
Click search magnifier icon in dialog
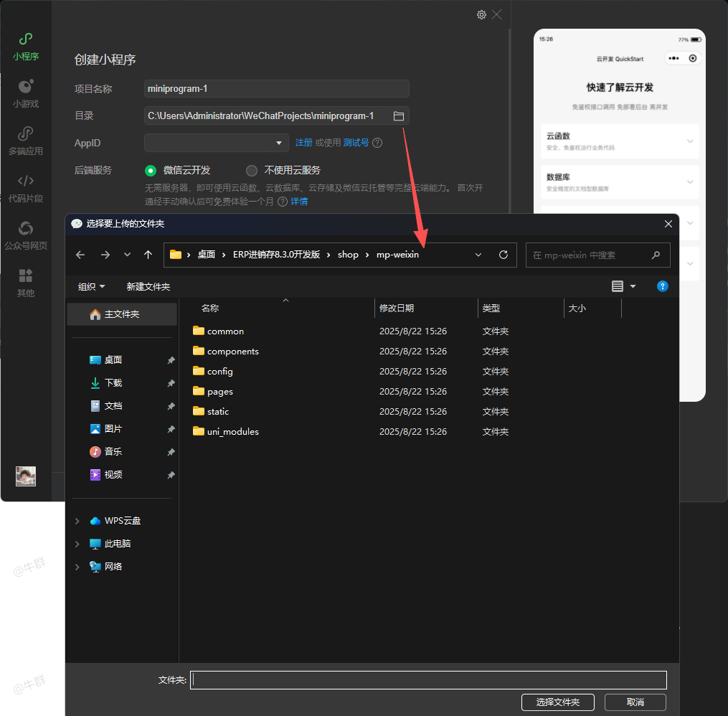pos(656,255)
